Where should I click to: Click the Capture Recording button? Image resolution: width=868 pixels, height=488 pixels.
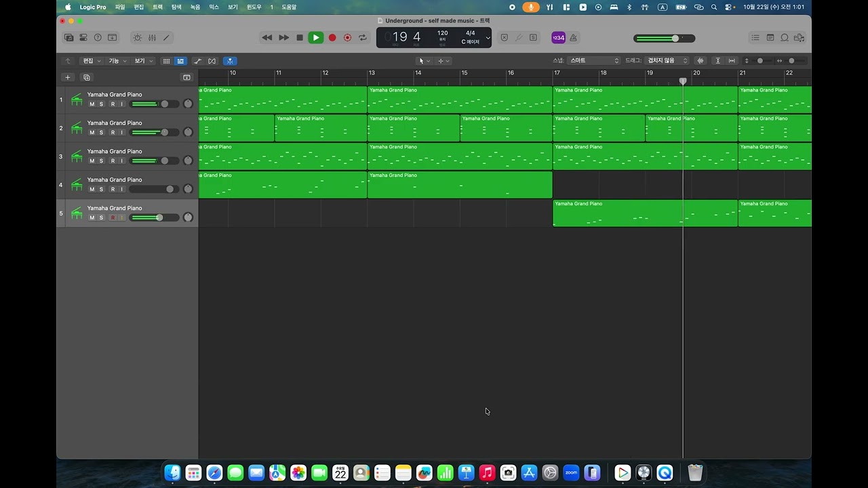point(347,38)
